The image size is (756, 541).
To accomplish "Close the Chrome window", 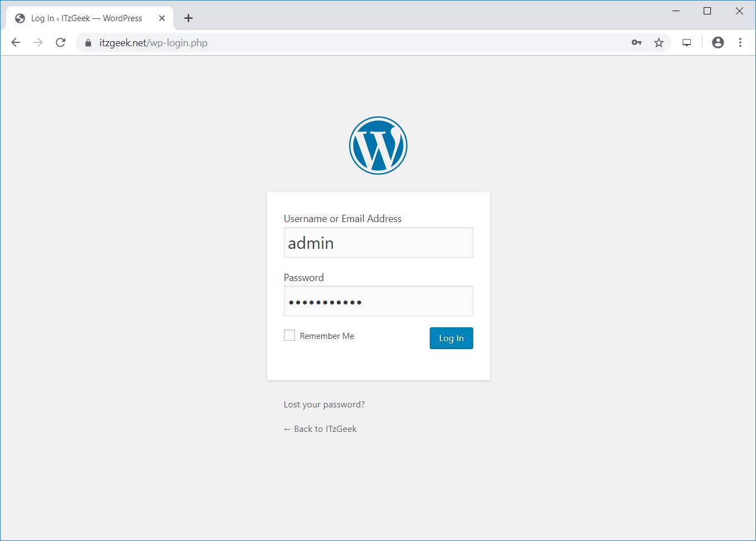I will 739,11.
